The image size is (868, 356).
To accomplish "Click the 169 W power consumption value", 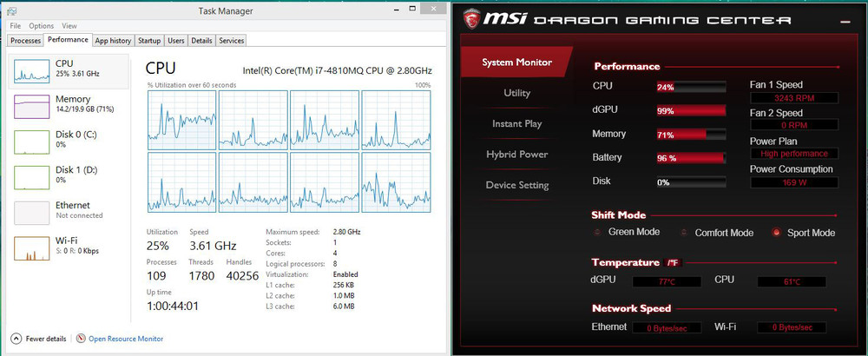I will coord(794,182).
